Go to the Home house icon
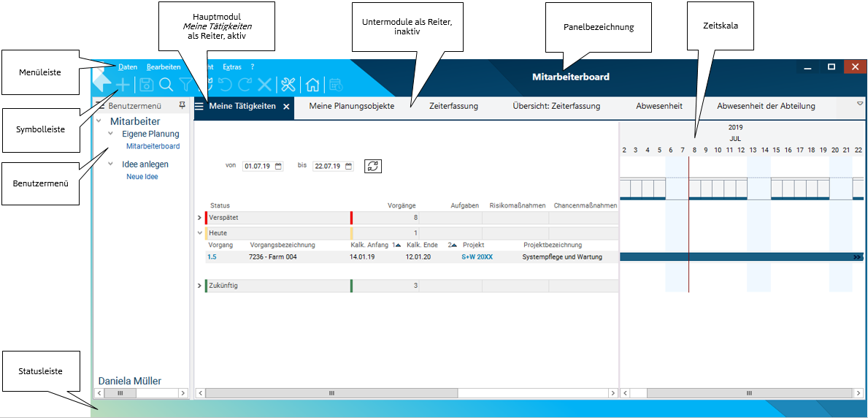Screen dimensions: 868x418 (x=312, y=85)
